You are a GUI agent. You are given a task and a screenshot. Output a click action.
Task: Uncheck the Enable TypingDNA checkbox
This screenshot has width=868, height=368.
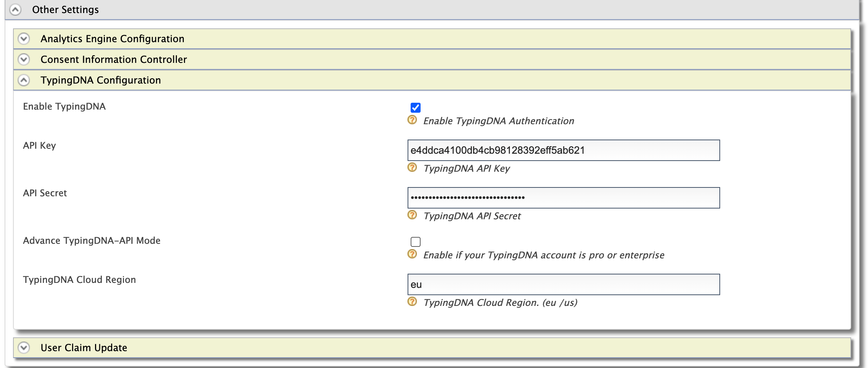click(415, 108)
